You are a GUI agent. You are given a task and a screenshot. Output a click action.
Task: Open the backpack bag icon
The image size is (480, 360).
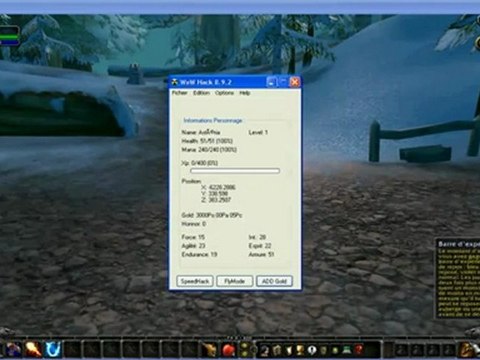pos(468,349)
